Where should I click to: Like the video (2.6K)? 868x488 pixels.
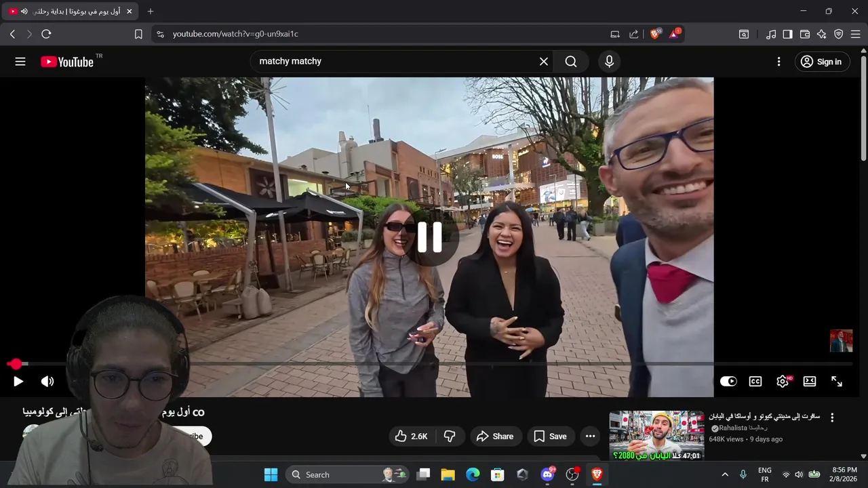pyautogui.click(x=412, y=436)
